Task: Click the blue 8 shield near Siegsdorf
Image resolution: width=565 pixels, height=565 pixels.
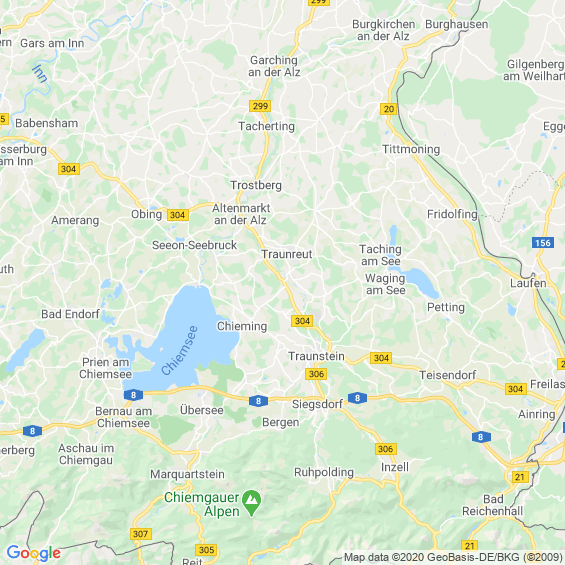Action: (357, 398)
